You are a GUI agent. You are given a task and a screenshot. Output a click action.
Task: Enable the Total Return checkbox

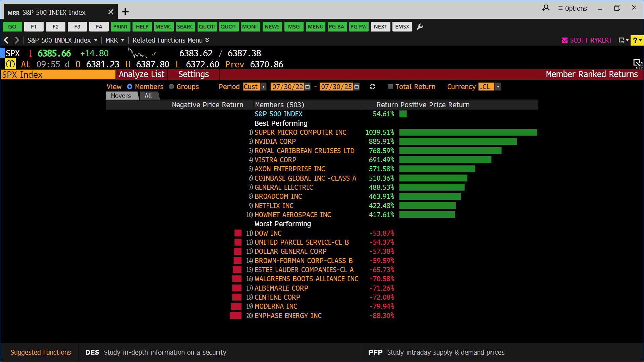click(390, 87)
